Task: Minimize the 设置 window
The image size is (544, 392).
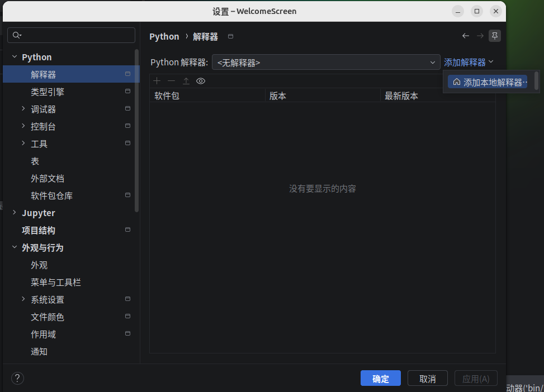Action: [458, 11]
